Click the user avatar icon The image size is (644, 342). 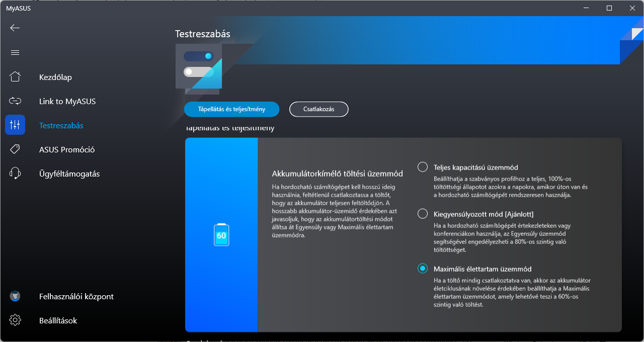[15, 296]
